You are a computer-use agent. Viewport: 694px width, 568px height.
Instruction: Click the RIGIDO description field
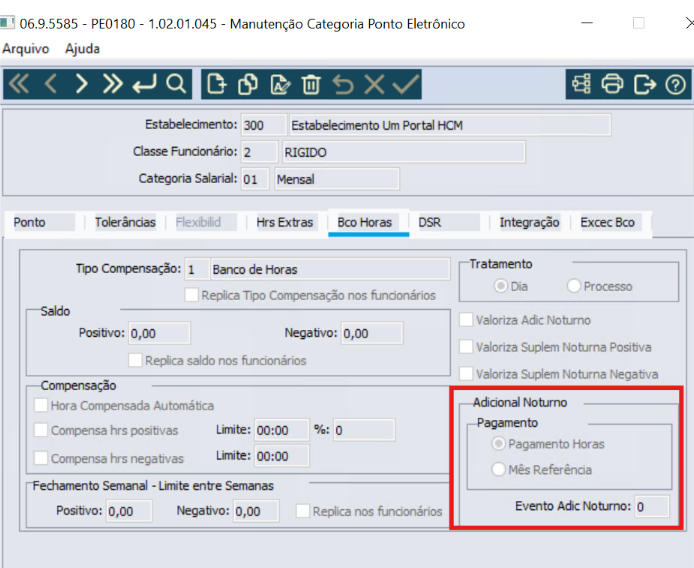[404, 152]
